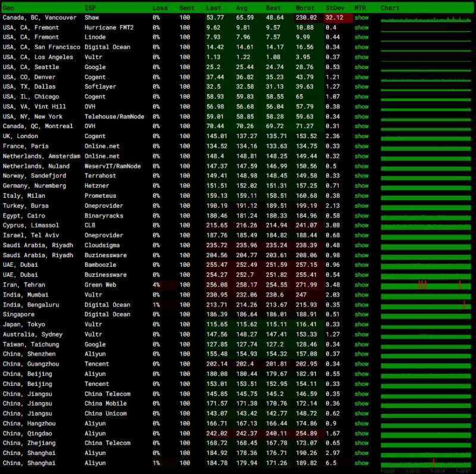
Task: Click show for China Qingdao row
Action: (x=361, y=434)
